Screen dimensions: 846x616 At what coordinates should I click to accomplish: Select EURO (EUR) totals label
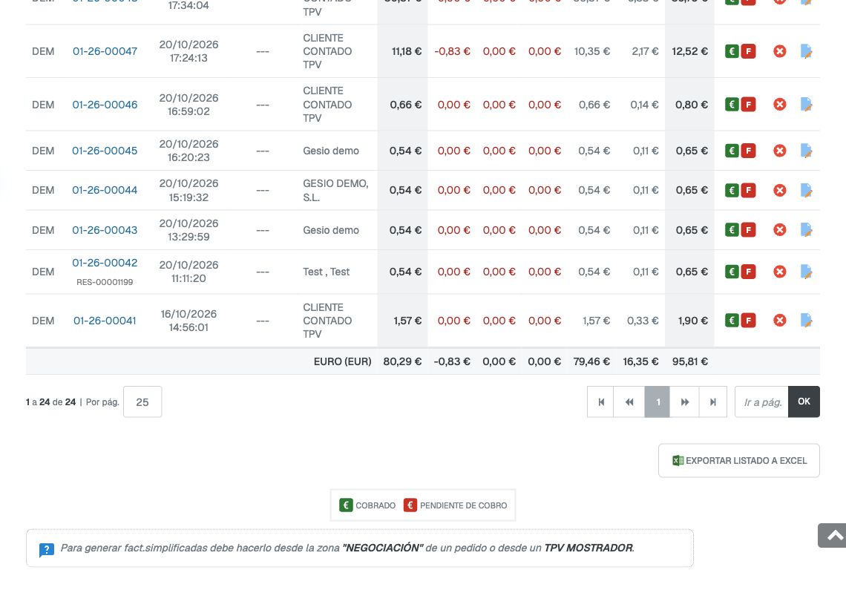(x=343, y=361)
